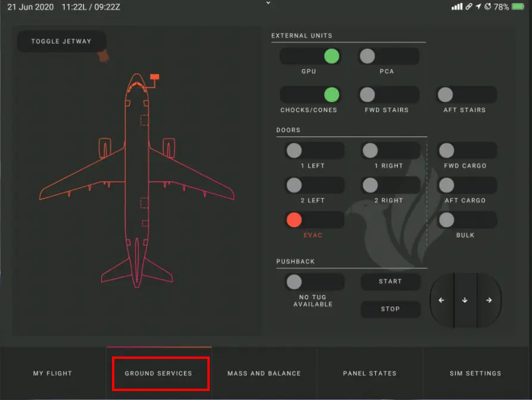Toggle the red EVAC switch
This screenshot has height=400, width=532.
point(315,220)
